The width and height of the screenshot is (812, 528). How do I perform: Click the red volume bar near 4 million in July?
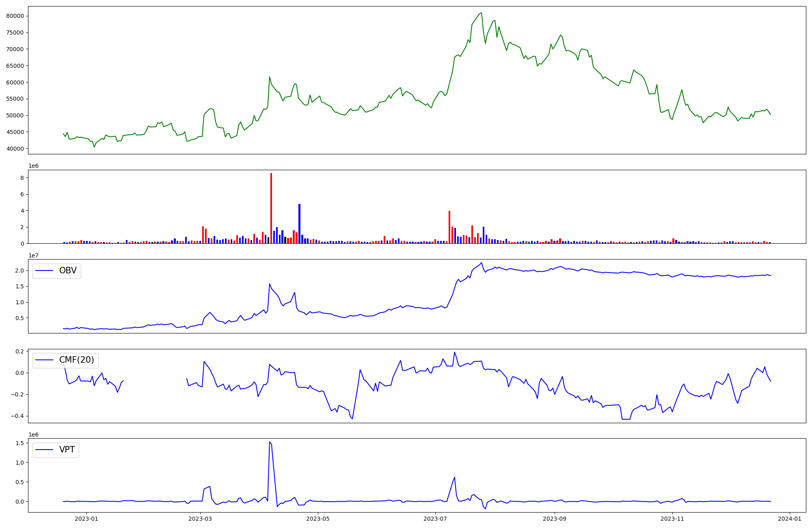click(449, 227)
